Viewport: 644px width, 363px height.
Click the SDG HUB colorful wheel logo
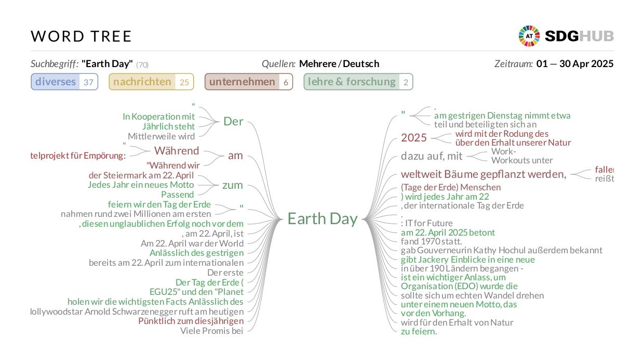pos(529,36)
